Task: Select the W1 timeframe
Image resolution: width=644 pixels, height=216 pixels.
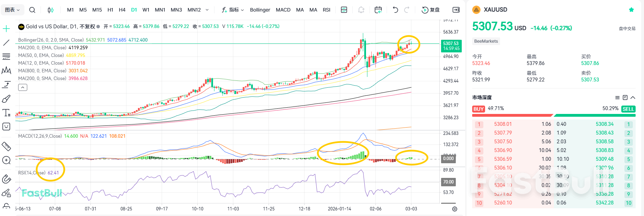Action: click(146, 10)
